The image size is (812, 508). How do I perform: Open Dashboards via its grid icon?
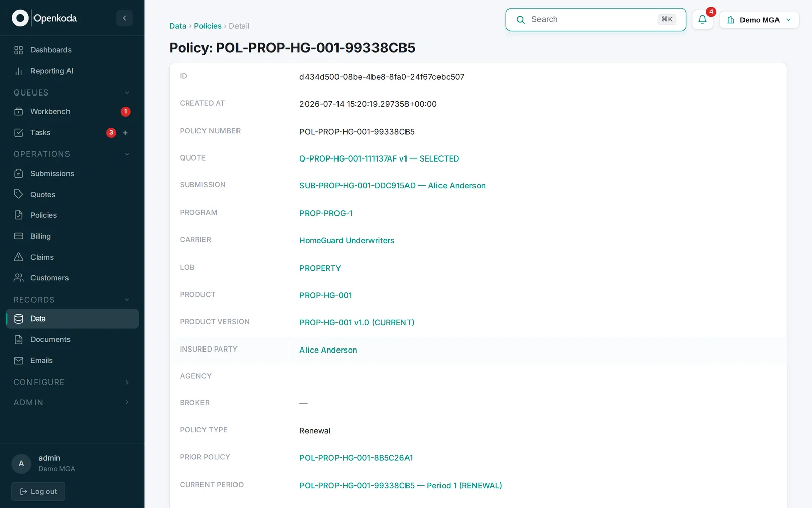(19, 50)
